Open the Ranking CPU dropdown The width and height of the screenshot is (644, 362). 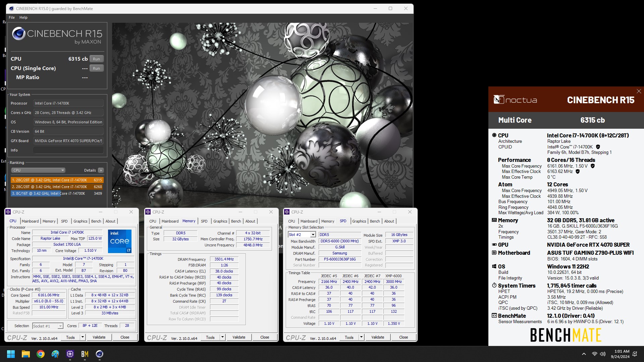pyautogui.click(x=38, y=170)
